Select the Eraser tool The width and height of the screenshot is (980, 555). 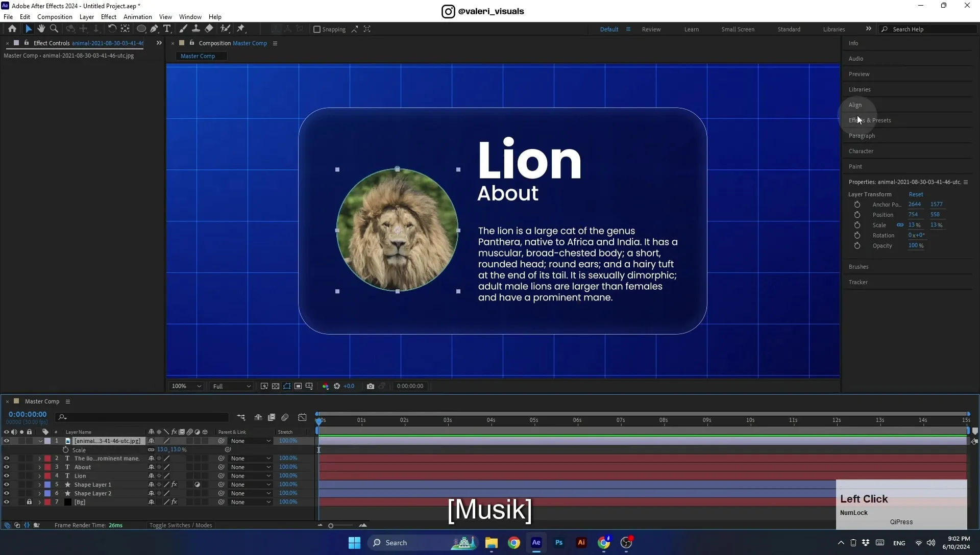tap(209, 29)
